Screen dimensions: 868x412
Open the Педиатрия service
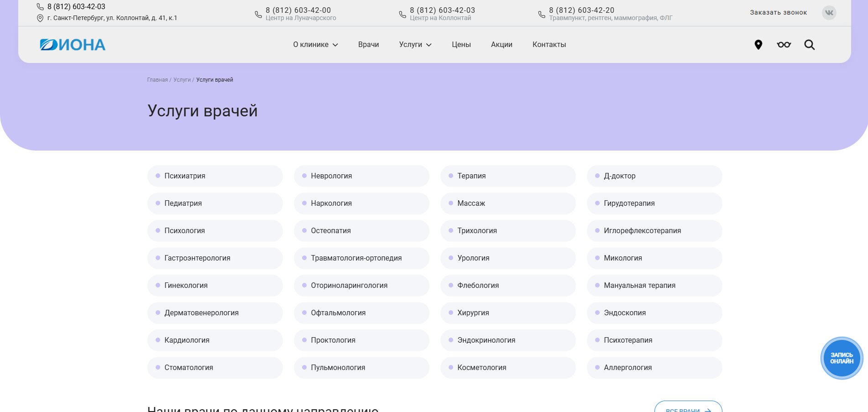click(x=215, y=203)
